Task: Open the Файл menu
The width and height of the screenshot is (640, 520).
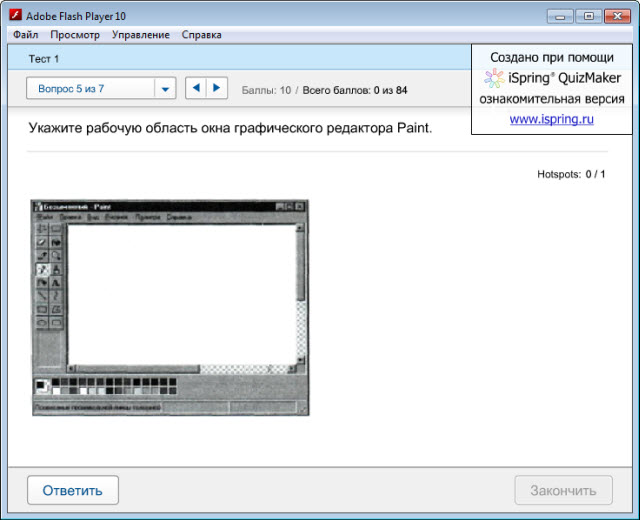Action: pyautogui.click(x=26, y=35)
